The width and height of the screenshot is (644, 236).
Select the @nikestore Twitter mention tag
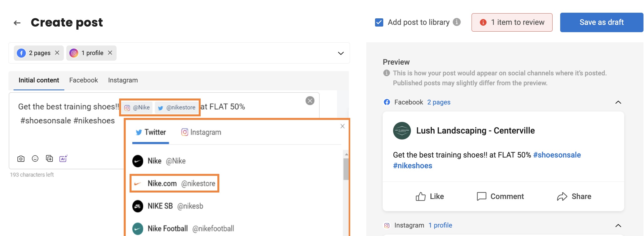click(177, 107)
